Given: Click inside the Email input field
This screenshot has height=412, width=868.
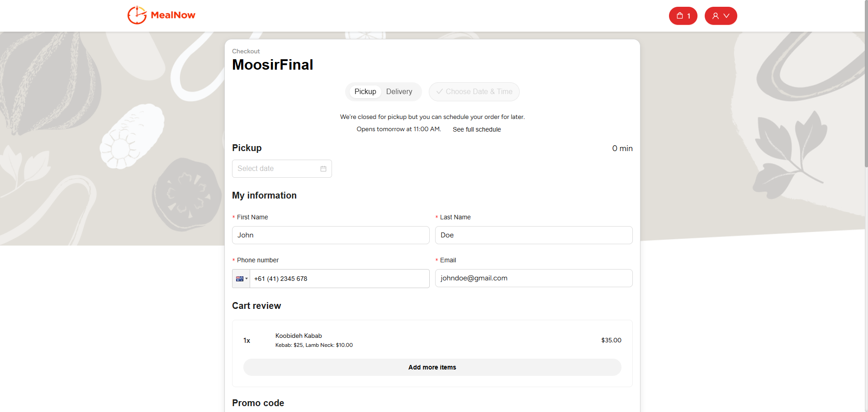Looking at the screenshot, I should coord(533,278).
